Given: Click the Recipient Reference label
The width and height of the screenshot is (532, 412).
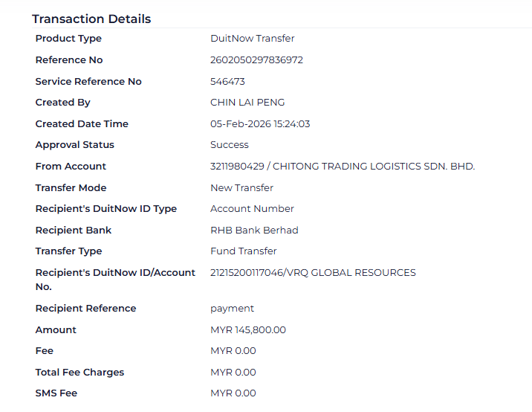Looking at the screenshot, I should tap(85, 309).
